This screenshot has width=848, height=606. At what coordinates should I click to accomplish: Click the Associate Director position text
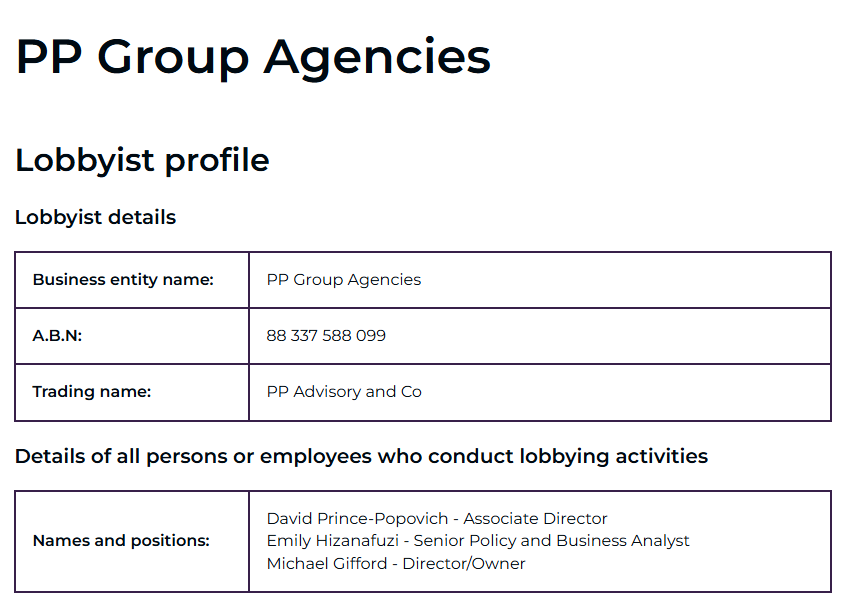tap(535, 519)
